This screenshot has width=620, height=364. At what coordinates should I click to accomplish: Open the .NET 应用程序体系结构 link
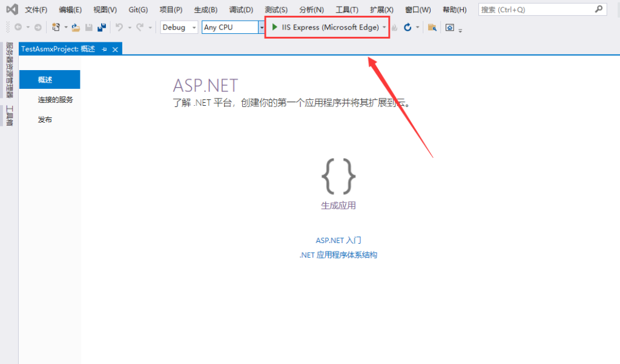click(338, 255)
